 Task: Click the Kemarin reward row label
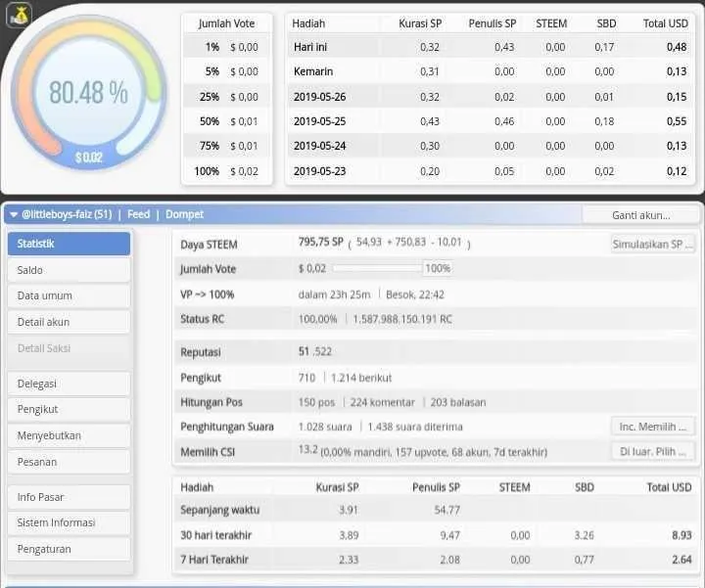click(x=313, y=71)
